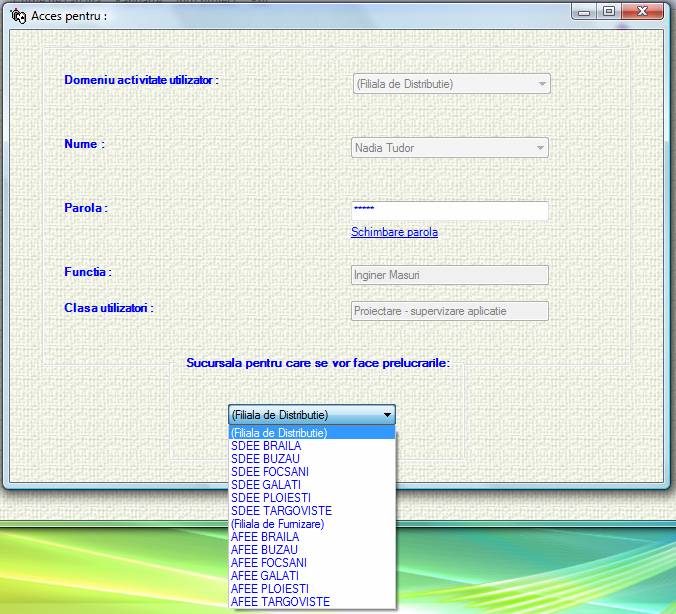Image resolution: width=676 pixels, height=614 pixels.
Task: Maximize the Acces pentru window
Action: tap(609, 12)
